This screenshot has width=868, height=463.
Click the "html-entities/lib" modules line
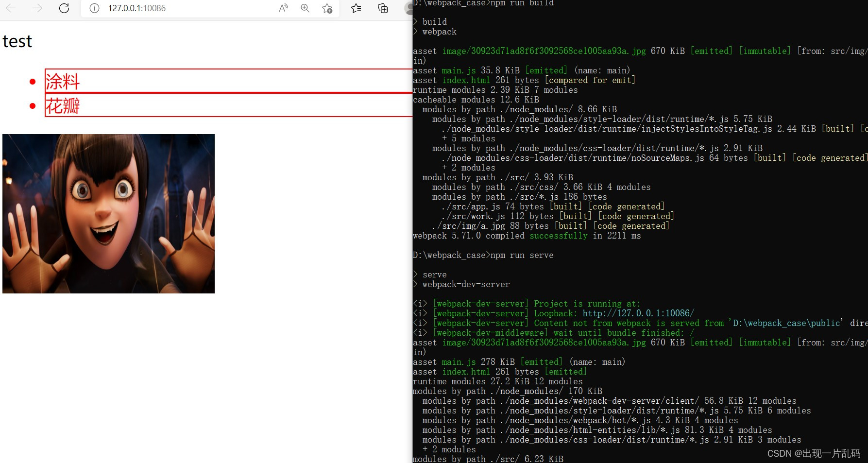click(x=597, y=430)
